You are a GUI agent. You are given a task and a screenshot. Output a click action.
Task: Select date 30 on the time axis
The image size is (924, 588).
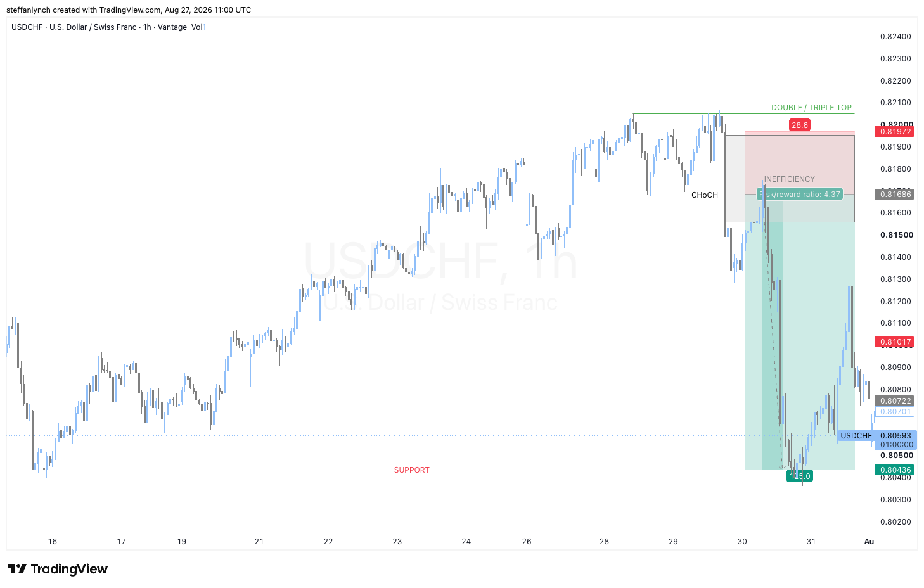pos(742,542)
